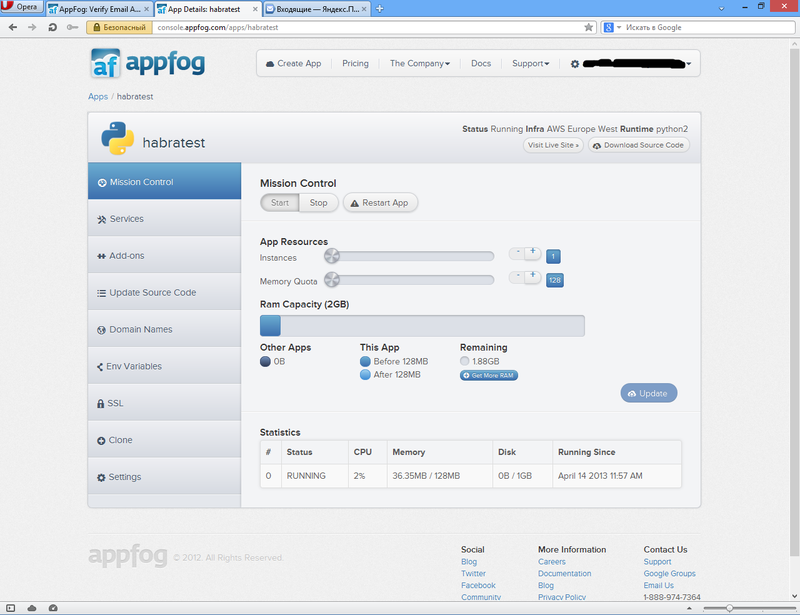
Task: Open search engine selector dropdown
Action: pyautogui.click(x=619, y=28)
